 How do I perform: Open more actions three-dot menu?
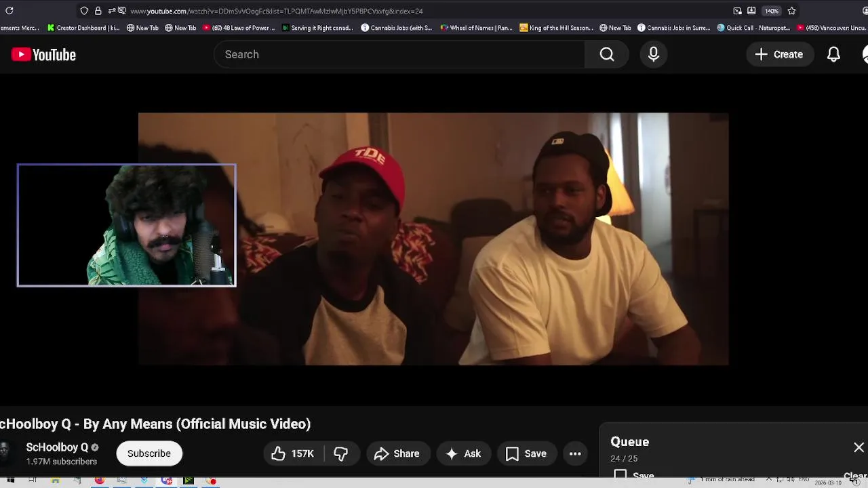(x=575, y=453)
